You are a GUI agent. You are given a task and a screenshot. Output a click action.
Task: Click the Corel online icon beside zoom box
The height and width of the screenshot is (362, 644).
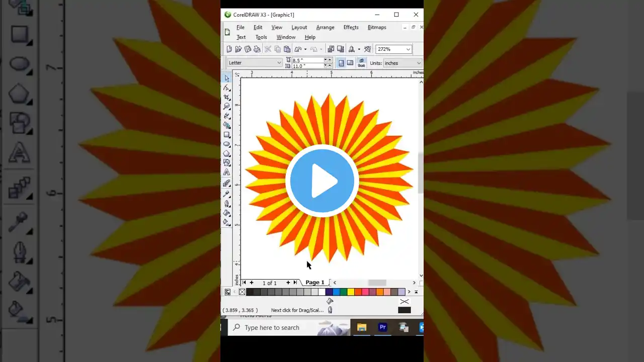click(368, 49)
